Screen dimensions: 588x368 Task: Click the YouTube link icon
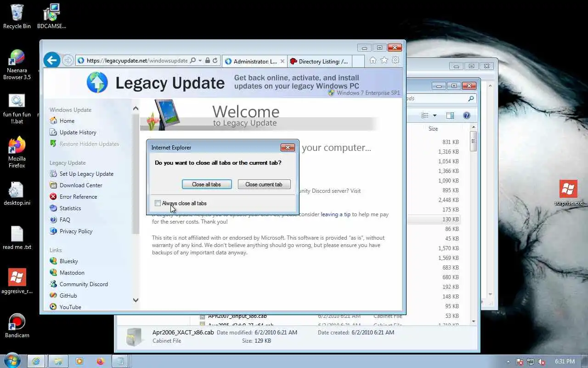coord(53,307)
